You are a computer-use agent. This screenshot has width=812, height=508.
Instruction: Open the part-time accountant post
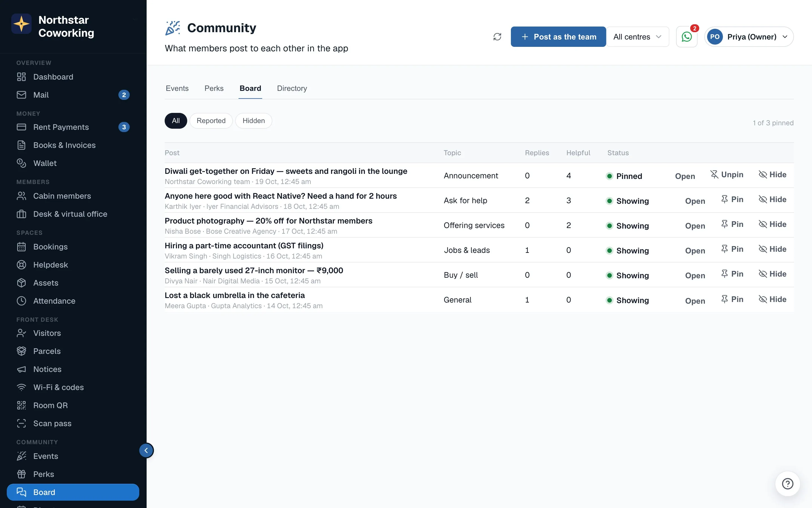[695, 251]
